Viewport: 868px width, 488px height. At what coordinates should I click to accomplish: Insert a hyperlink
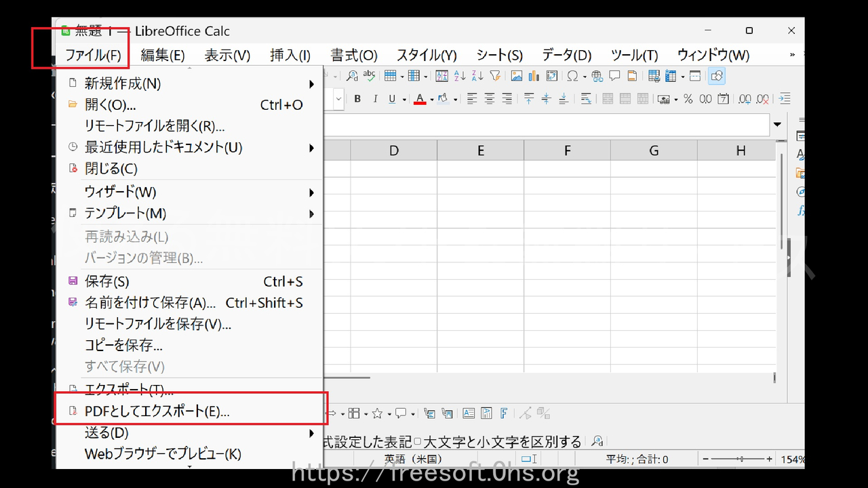596,75
